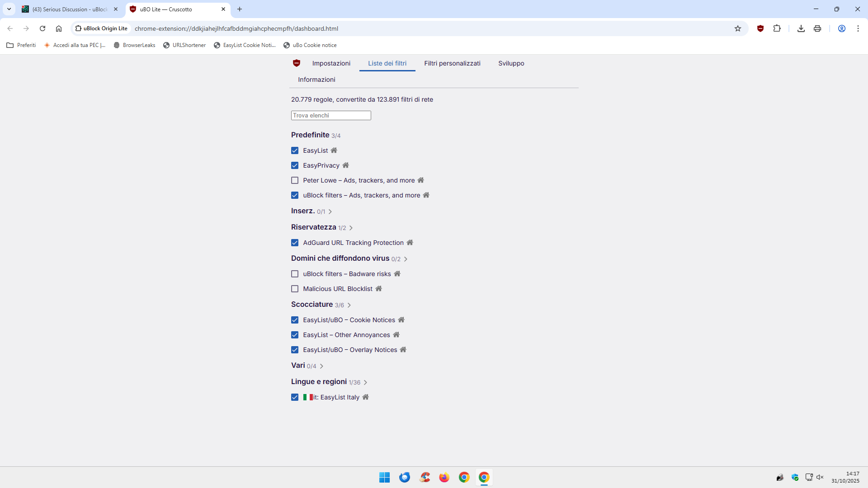The image size is (868, 488).
Task: Open the Informazioni section link
Action: point(316,80)
